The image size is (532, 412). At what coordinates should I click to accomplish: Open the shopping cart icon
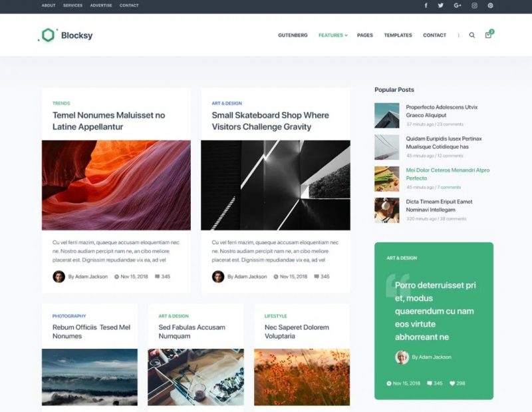[x=489, y=35]
